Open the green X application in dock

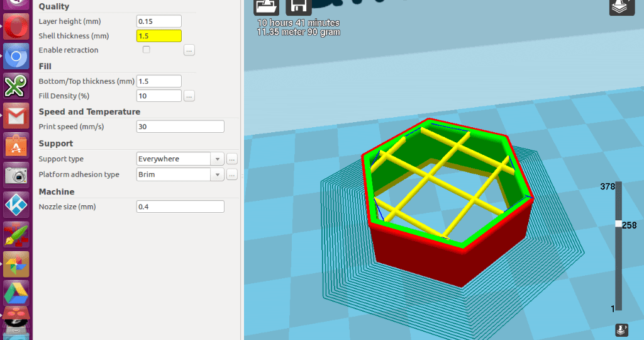point(16,86)
